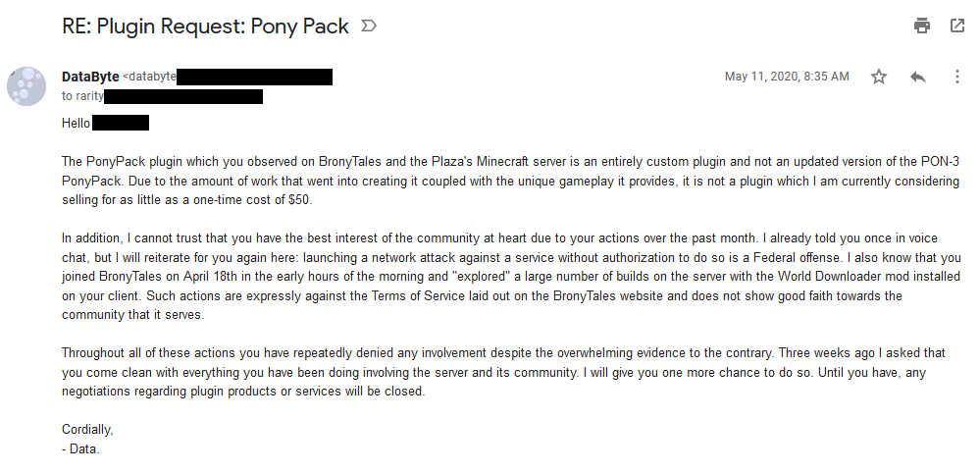Click the "Cordially," sign-off line
This screenshot has height=473, width=980.
pos(87,430)
